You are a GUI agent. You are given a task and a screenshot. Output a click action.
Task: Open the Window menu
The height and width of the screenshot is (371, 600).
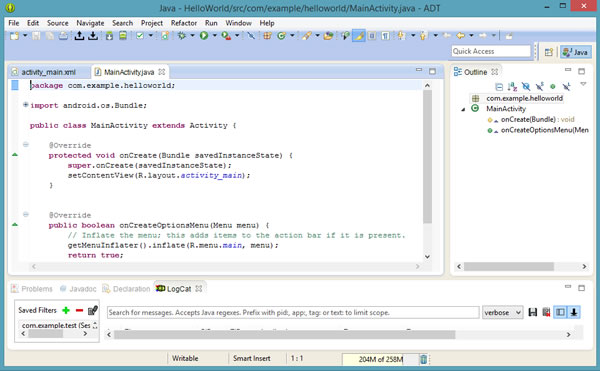(x=238, y=23)
